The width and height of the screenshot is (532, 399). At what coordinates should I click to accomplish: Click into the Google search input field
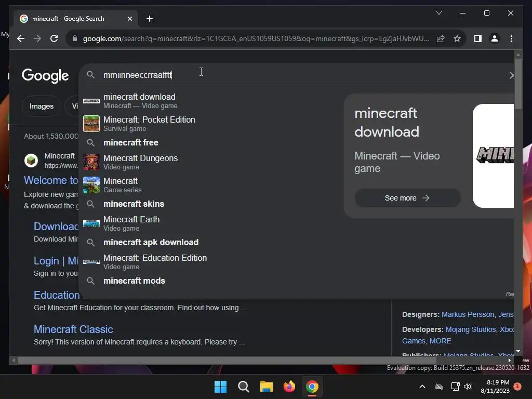click(299, 75)
